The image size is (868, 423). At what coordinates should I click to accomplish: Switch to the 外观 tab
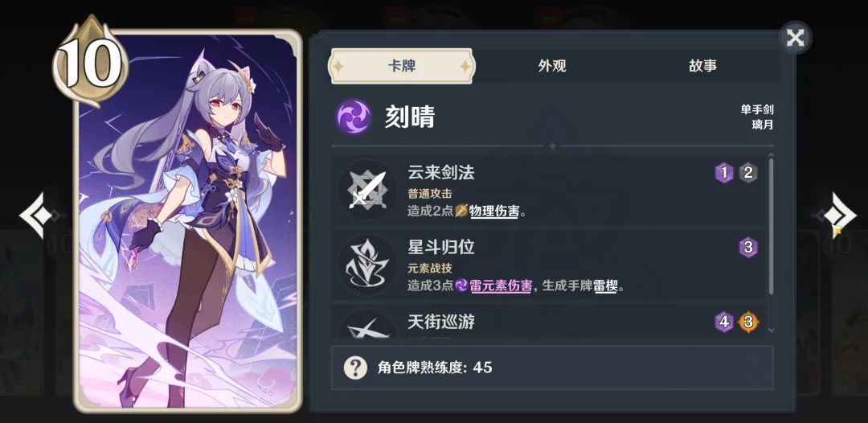(552, 66)
